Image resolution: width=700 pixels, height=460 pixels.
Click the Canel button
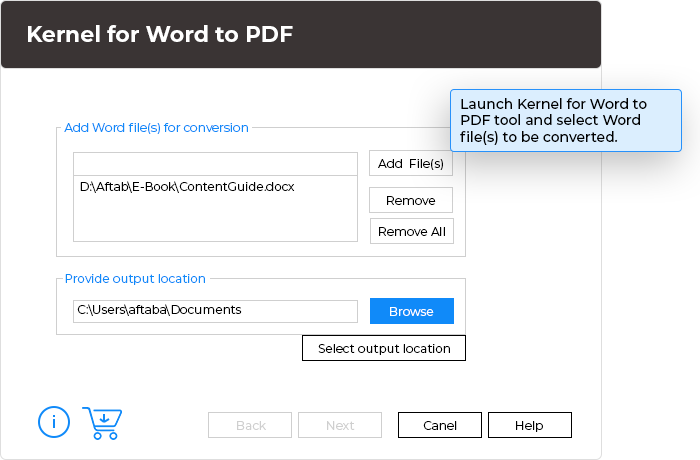pos(440,425)
